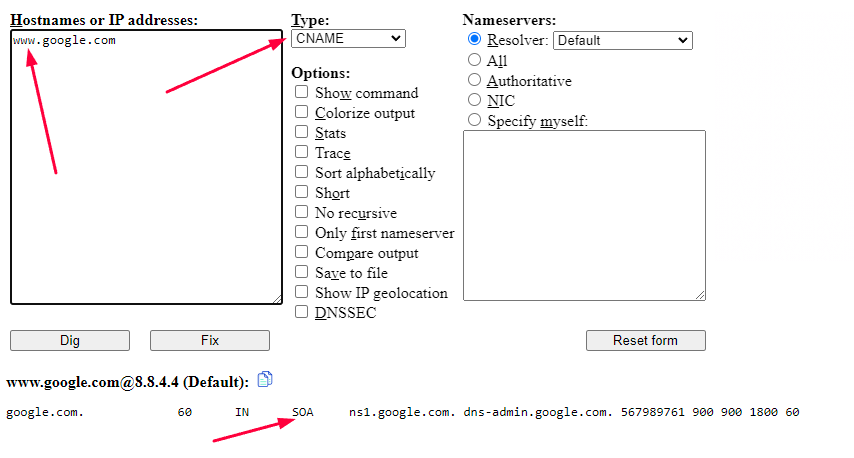Click the Dig button
The image size is (854, 458).
tap(70, 340)
